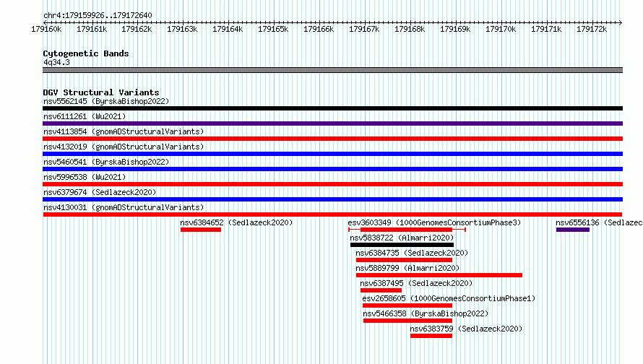Select the purple nsv6556136 variant bar

573,230
